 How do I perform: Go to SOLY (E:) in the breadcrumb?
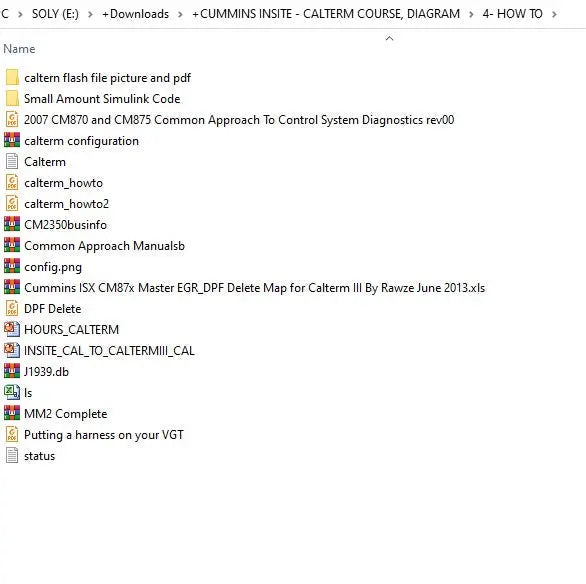[x=55, y=14]
